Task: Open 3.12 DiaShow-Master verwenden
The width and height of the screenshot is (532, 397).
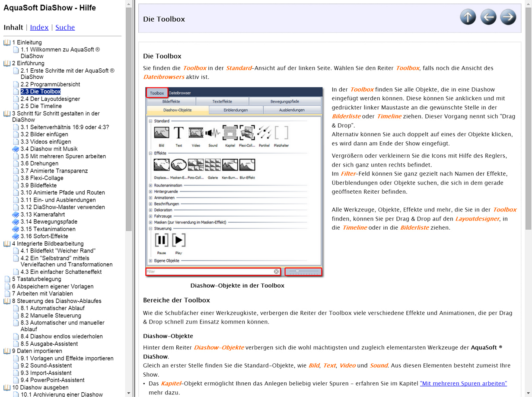Action: pos(63,207)
